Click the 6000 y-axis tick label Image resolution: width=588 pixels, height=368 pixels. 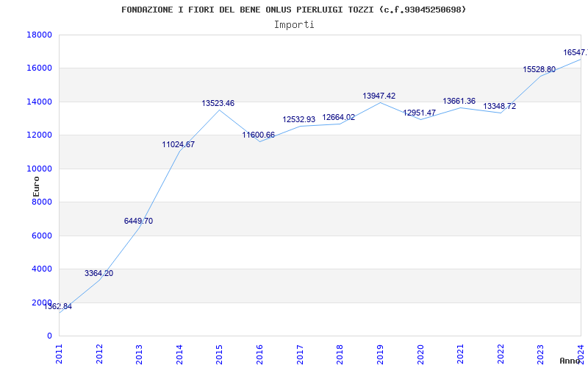pos(41,236)
